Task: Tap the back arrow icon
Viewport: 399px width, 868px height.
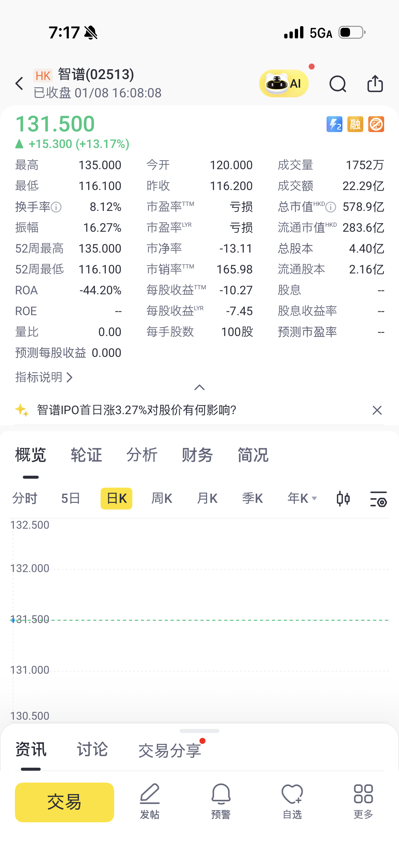Action: pyautogui.click(x=20, y=83)
